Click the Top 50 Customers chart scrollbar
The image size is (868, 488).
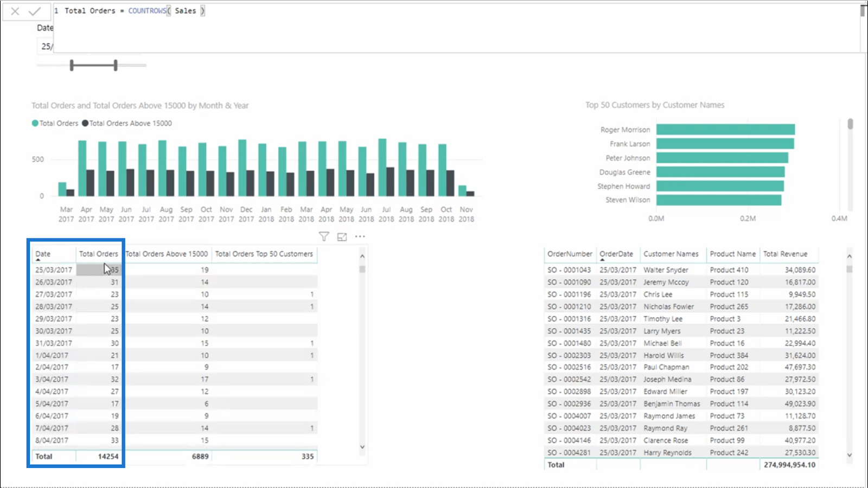click(850, 124)
